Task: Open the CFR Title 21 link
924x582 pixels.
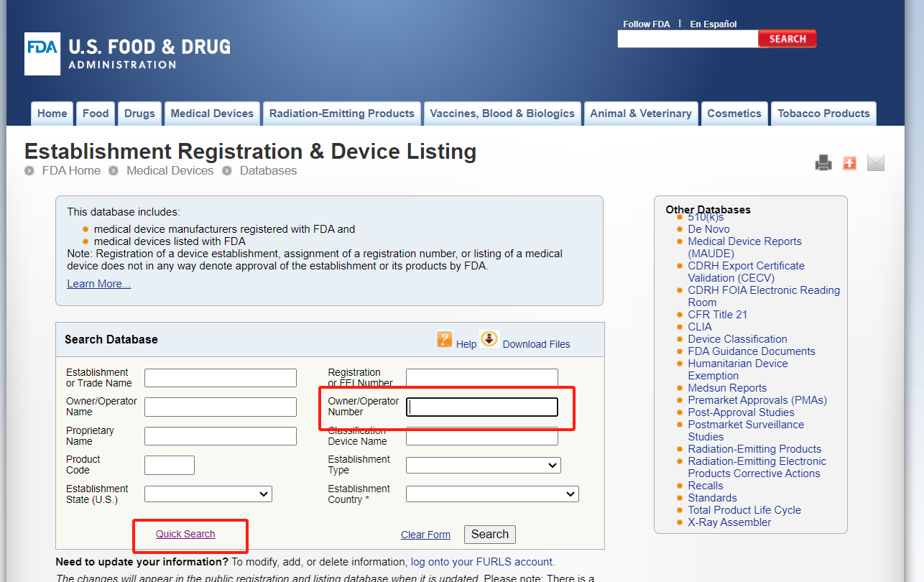Action: click(717, 315)
